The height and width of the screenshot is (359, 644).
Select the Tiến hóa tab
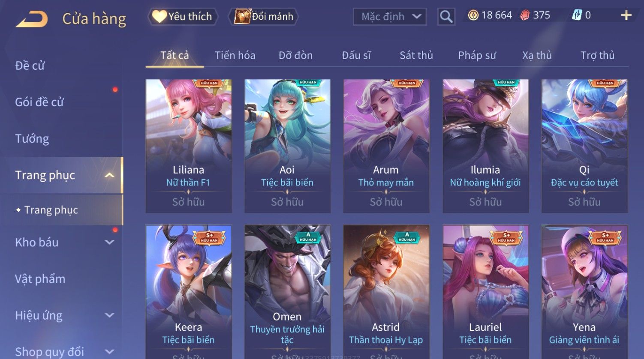click(x=235, y=55)
